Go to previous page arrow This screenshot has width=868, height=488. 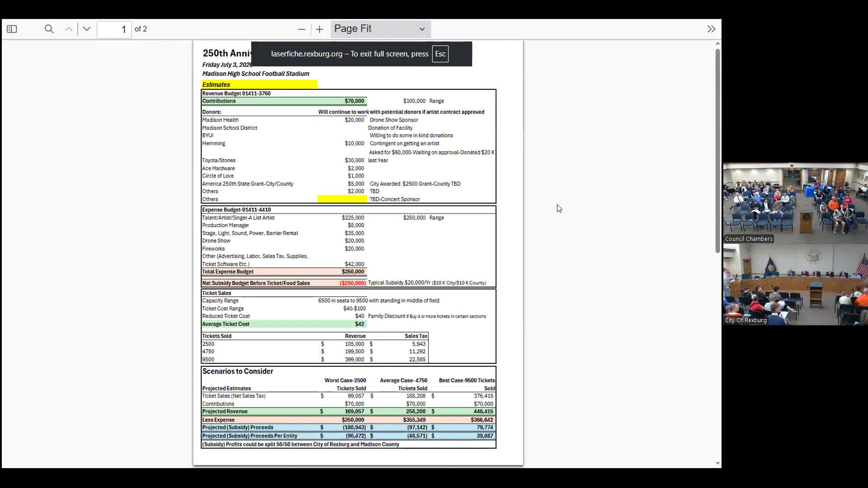[69, 29]
